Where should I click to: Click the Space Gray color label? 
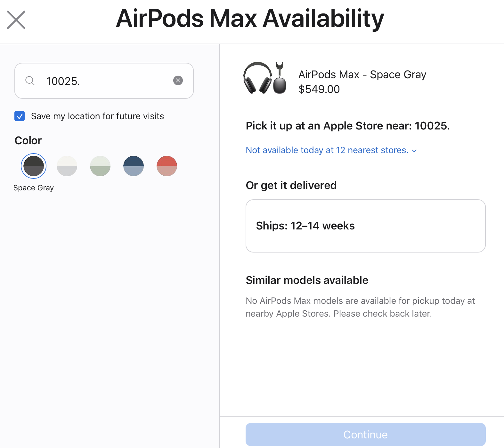pyautogui.click(x=34, y=188)
